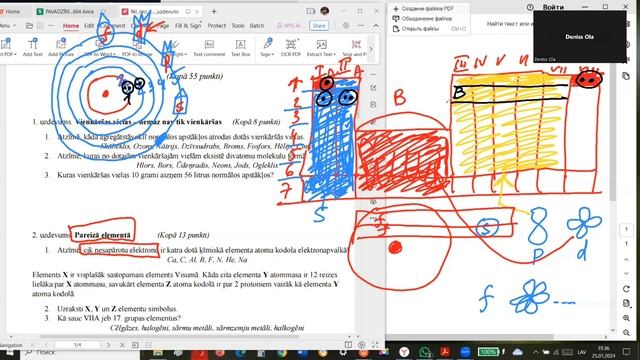Open the Batch ribbon tab
The image size is (640, 360).
point(257,25)
